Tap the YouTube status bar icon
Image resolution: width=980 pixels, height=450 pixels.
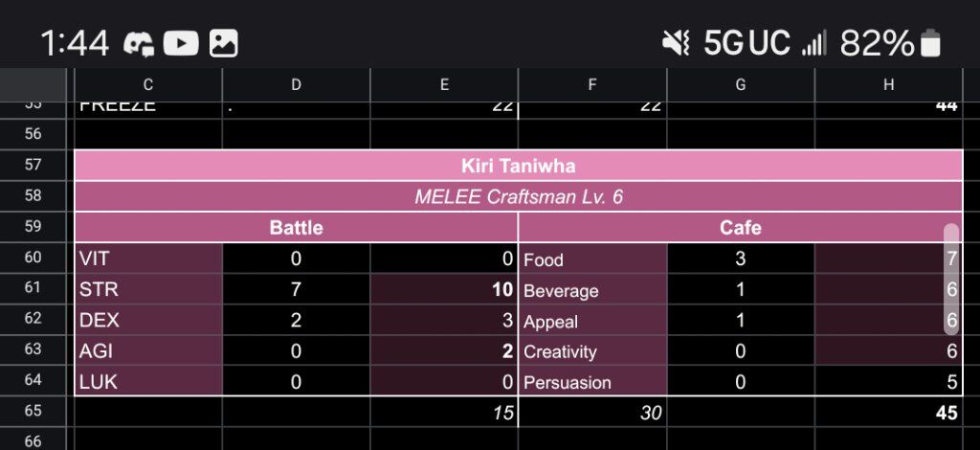coord(181,44)
